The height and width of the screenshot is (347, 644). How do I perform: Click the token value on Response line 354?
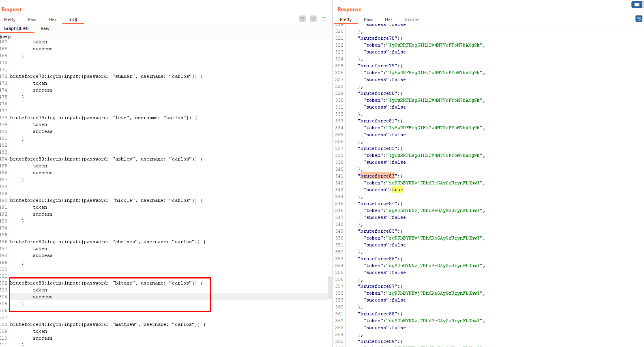coord(434,266)
